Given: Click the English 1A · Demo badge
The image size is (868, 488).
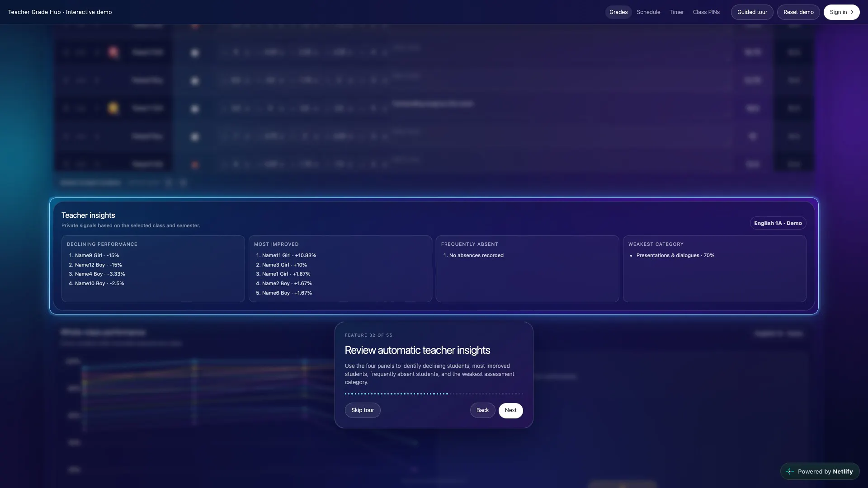Looking at the screenshot, I should click(778, 223).
